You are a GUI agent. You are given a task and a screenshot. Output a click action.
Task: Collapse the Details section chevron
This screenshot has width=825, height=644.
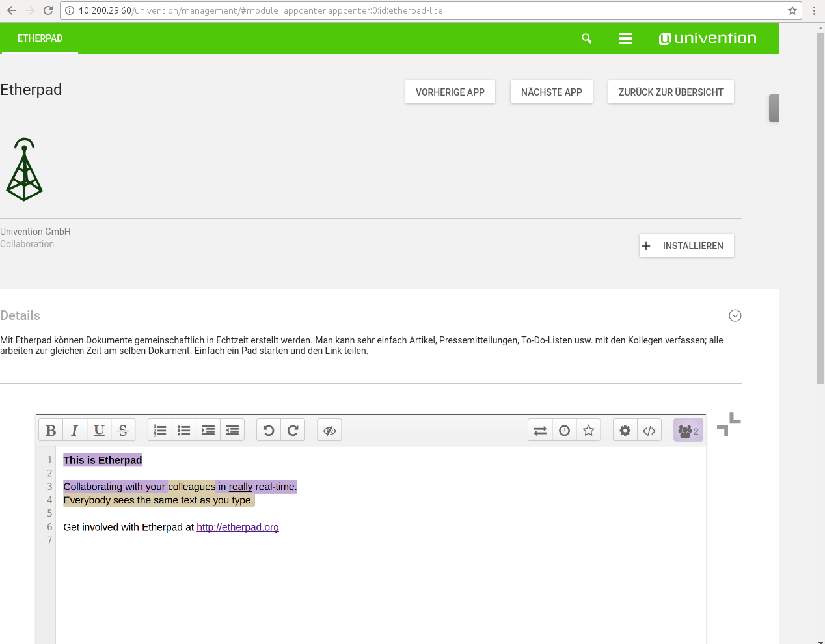coord(735,315)
